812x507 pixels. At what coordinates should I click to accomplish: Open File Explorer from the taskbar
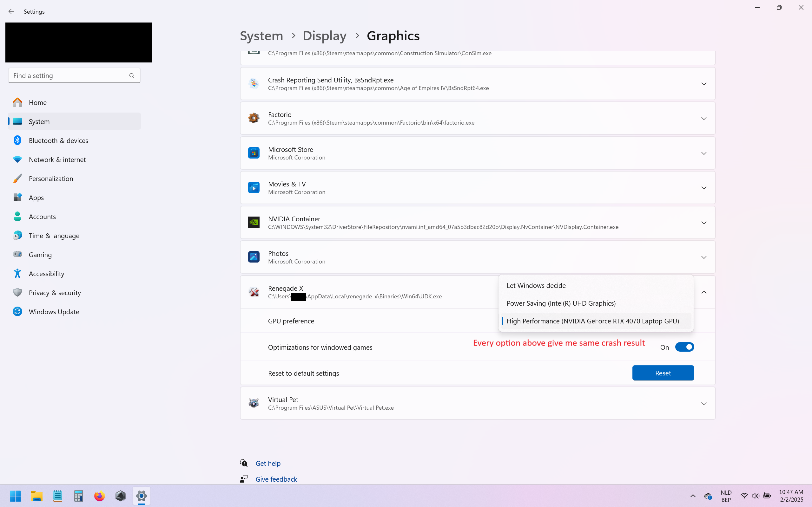pos(36,496)
